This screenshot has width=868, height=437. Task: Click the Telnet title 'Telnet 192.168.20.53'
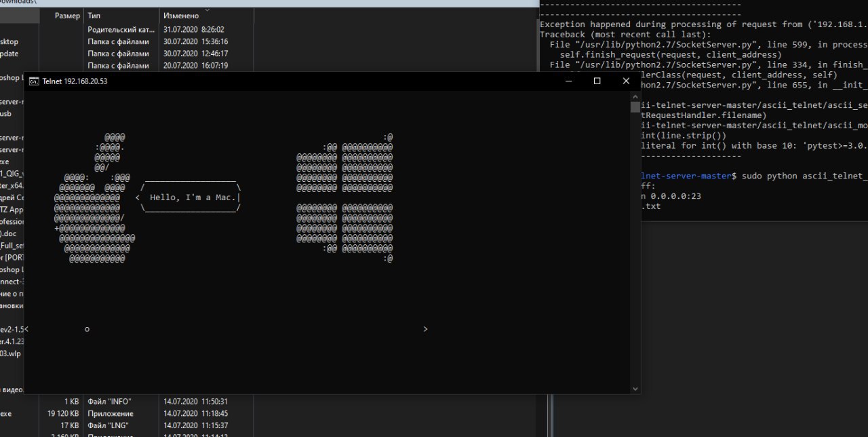[x=75, y=81]
